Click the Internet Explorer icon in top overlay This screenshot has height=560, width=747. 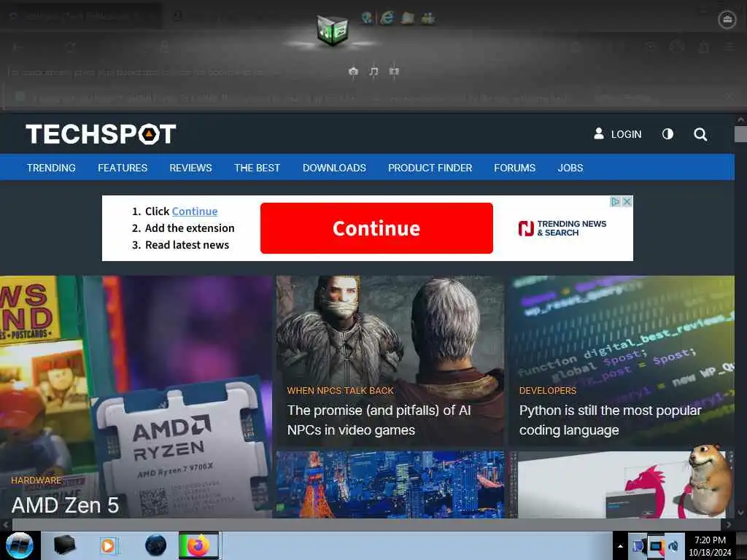click(x=387, y=18)
